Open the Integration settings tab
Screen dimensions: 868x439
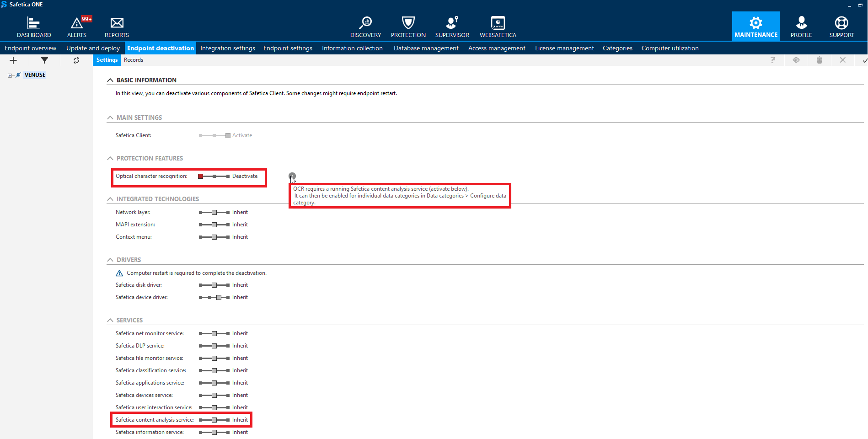[x=228, y=48]
